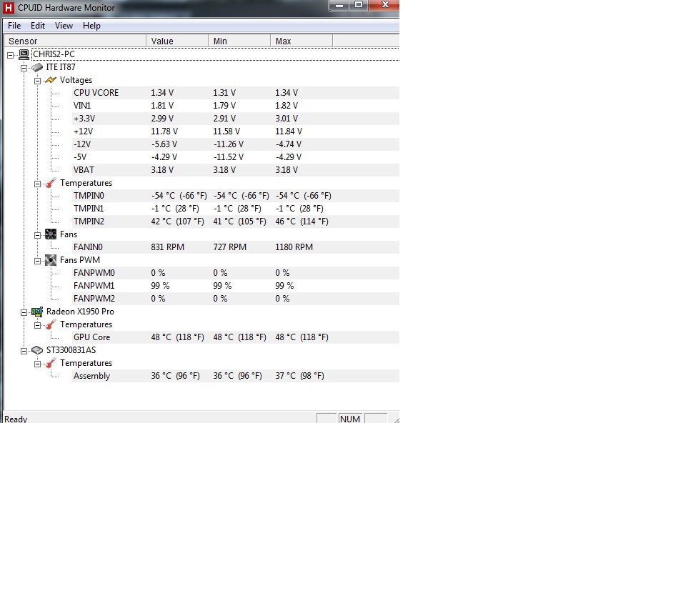Select the -5V voltage row
Image resolution: width=673 pixels, height=616 pixels.
236,157
